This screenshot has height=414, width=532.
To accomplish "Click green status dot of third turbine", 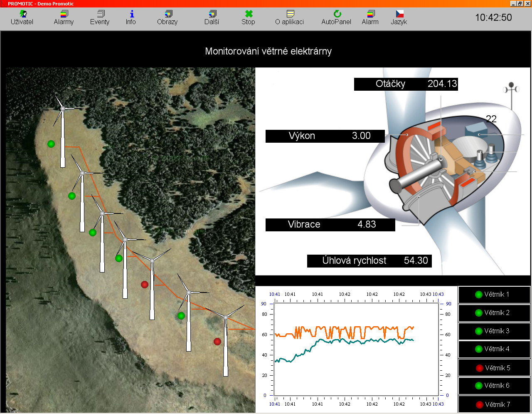I will coord(93,233).
